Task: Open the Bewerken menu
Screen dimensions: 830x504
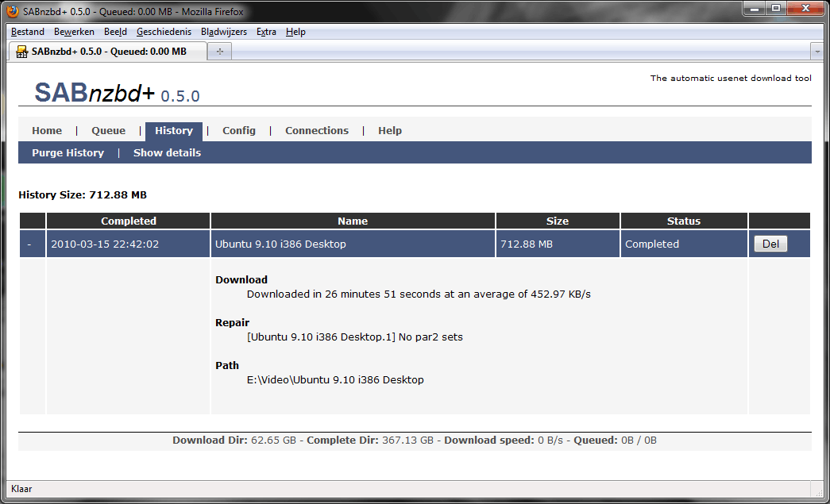Action: [x=74, y=32]
